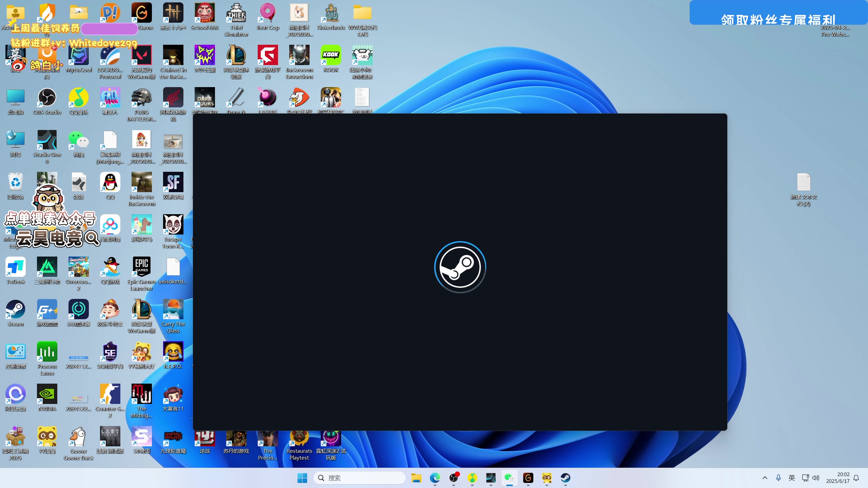The width and height of the screenshot is (868, 488).
Task: Open the Process Lasso desktop icon
Action: (47, 359)
